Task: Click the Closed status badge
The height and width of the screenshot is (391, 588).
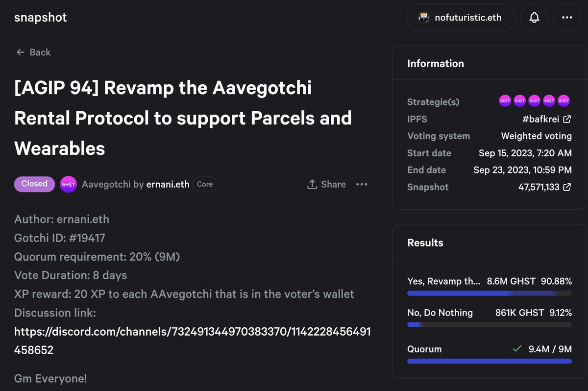Action: coord(34,184)
